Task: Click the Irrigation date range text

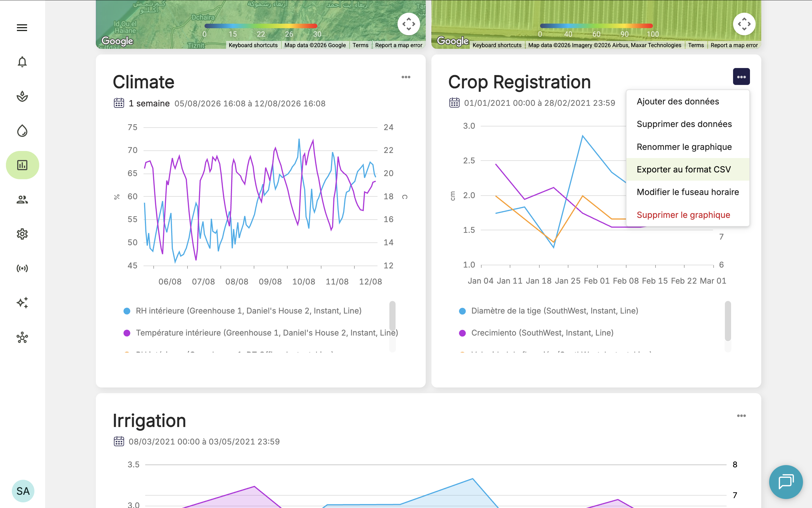Action: (x=204, y=441)
